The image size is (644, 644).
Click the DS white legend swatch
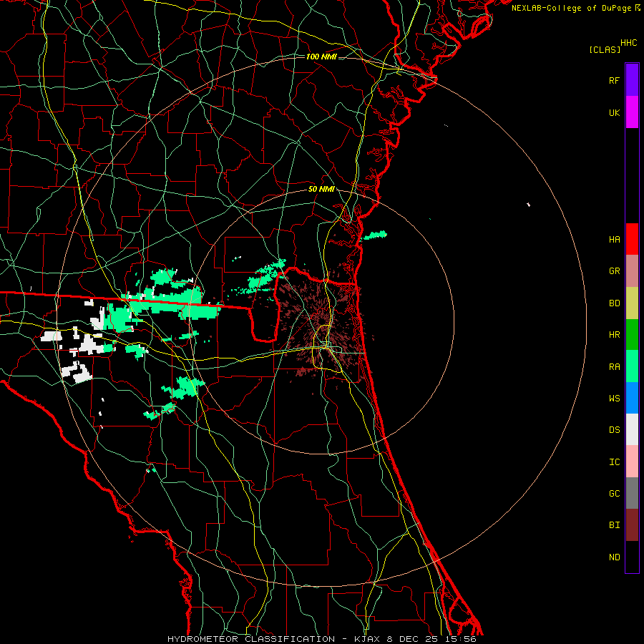(x=632, y=429)
